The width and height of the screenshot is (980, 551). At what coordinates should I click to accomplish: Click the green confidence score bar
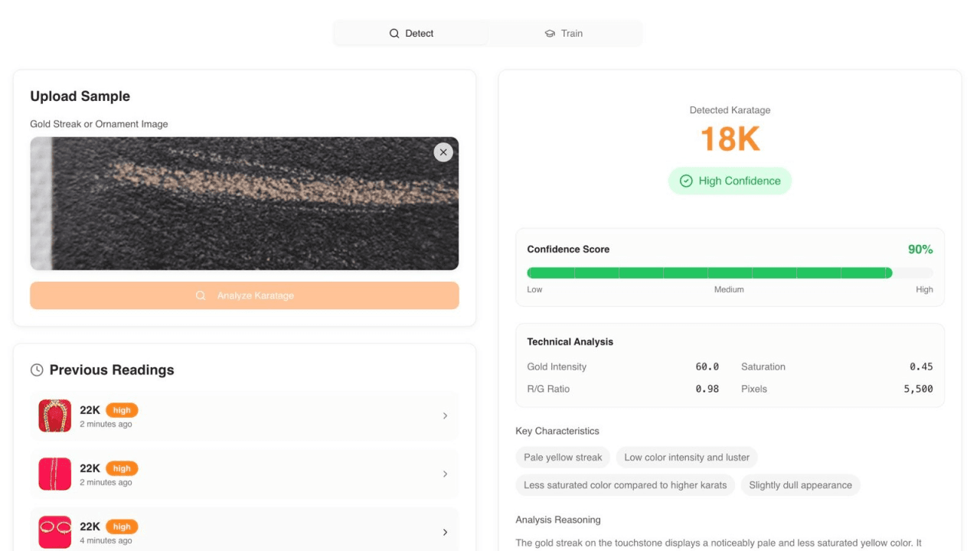(709, 272)
